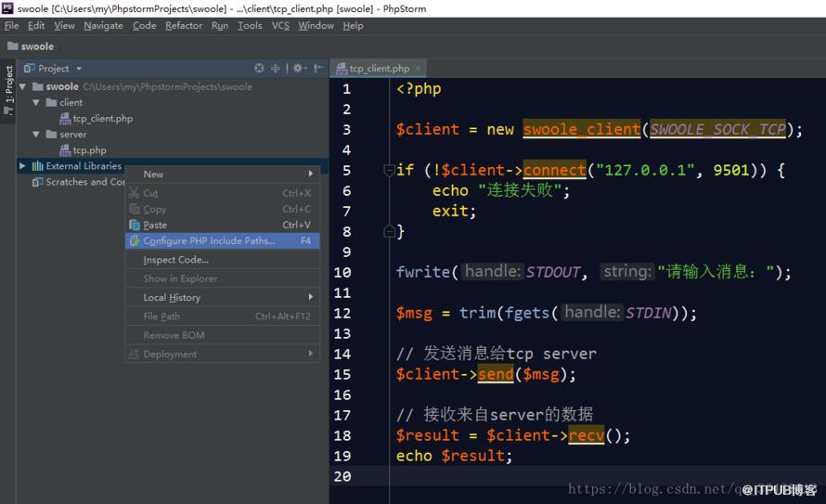826x504 pixels.
Task: Choose Configure PHP Include Paths
Action: point(223,240)
